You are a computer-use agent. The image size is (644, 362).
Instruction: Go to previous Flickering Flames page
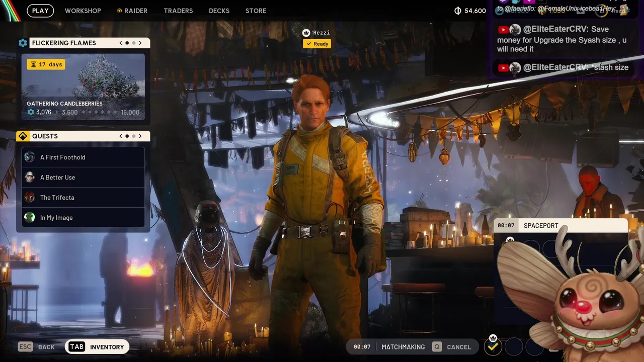[121, 43]
